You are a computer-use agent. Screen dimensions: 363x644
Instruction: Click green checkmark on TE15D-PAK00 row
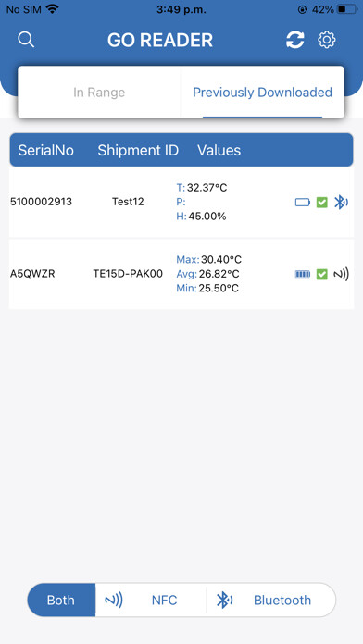tap(322, 274)
